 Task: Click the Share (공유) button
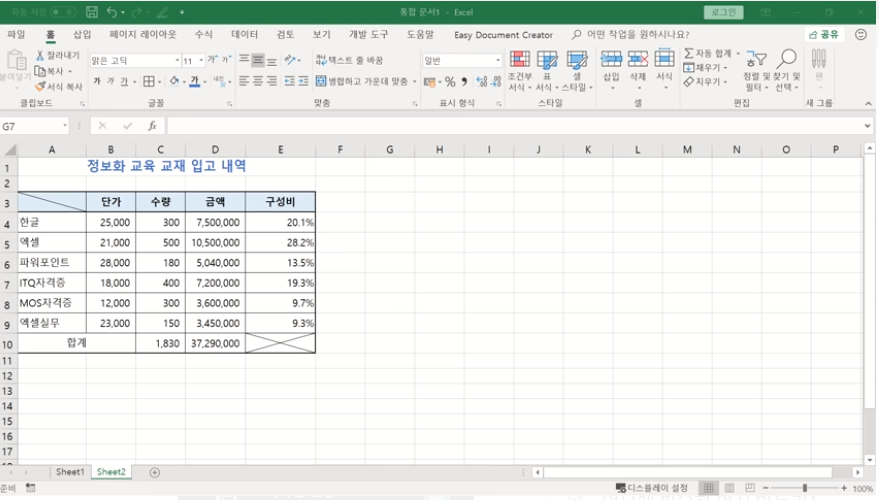[824, 34]
